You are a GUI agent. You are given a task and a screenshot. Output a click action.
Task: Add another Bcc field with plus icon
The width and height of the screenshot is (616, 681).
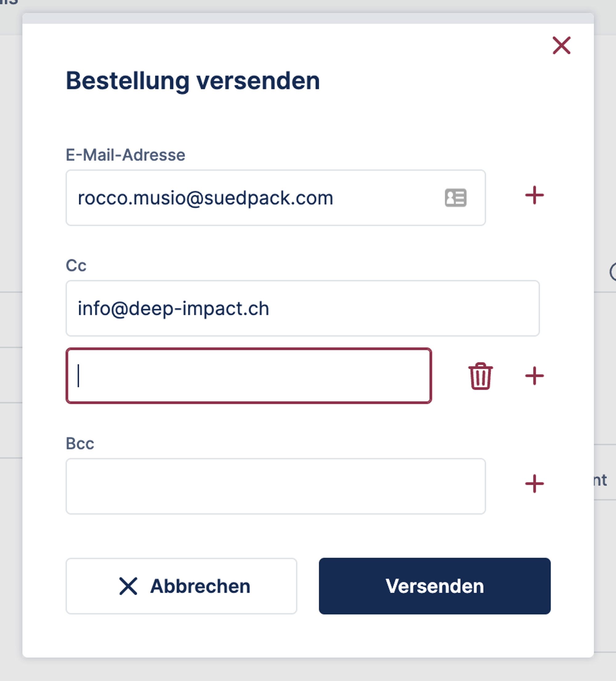[x=534, y=484]
